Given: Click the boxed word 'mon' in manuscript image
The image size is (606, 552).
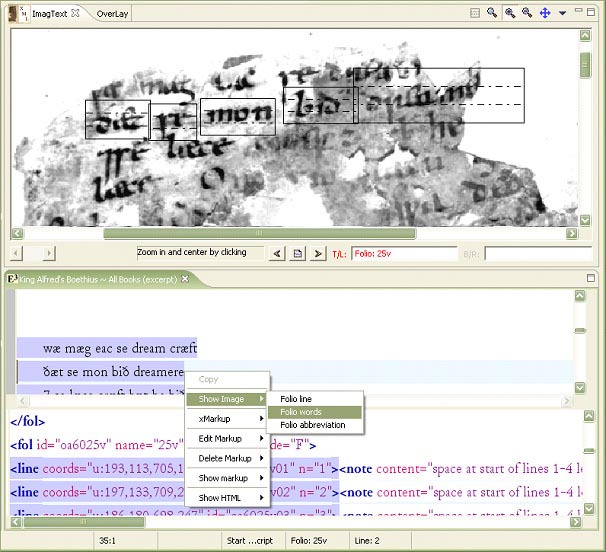Looking at the screenshot, I should 238,116.
